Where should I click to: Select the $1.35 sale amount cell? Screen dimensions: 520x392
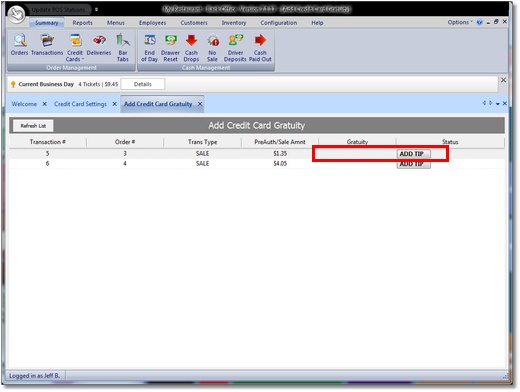pyautogui.click(x=280, y=154)
